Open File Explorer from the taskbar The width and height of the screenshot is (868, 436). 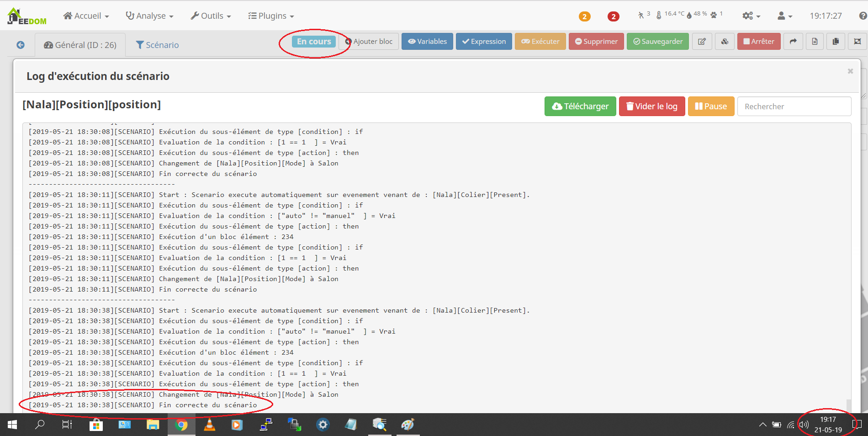[153, 425]
